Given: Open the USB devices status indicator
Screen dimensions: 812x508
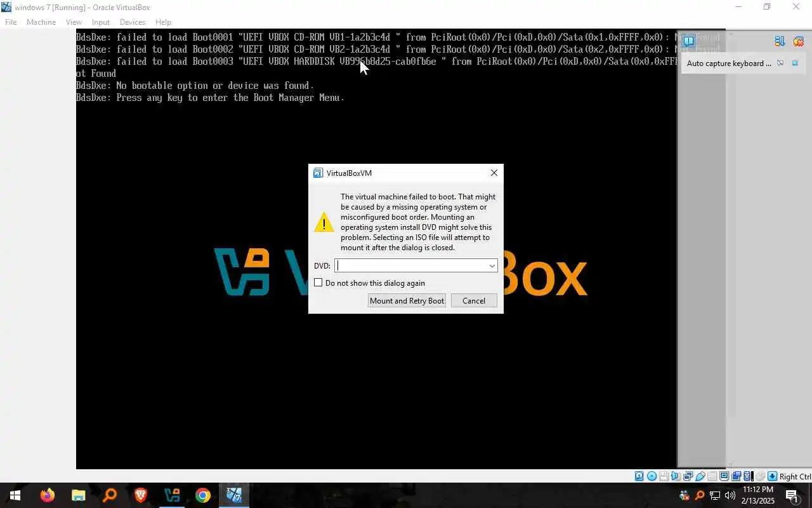Looking at the screenshot, I should pyautogui.click(x=700, y=476).
